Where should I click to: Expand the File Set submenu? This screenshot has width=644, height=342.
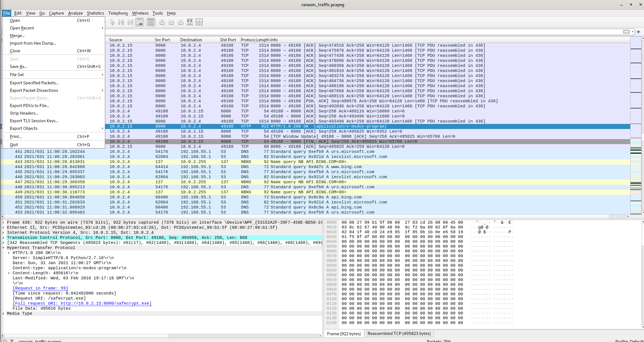(x=53, y=75)
